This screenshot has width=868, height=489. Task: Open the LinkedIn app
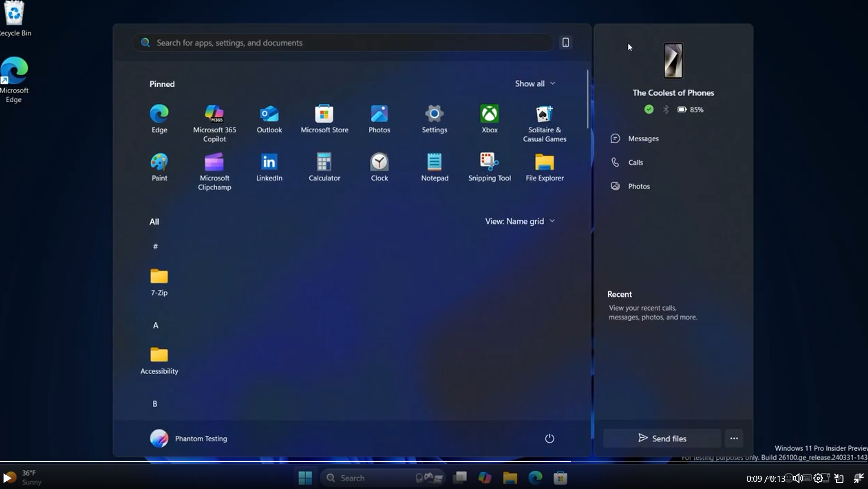pos(269,167)
